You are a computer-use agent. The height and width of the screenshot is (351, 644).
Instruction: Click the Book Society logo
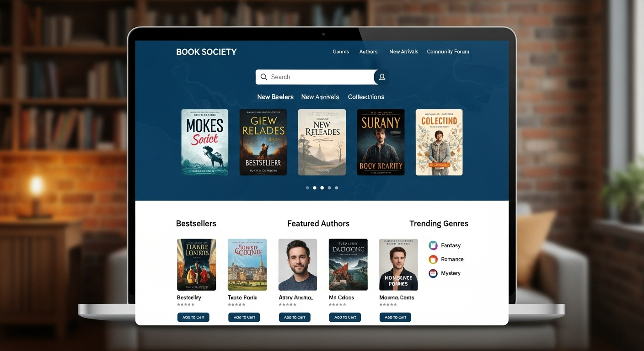(206, 52)
